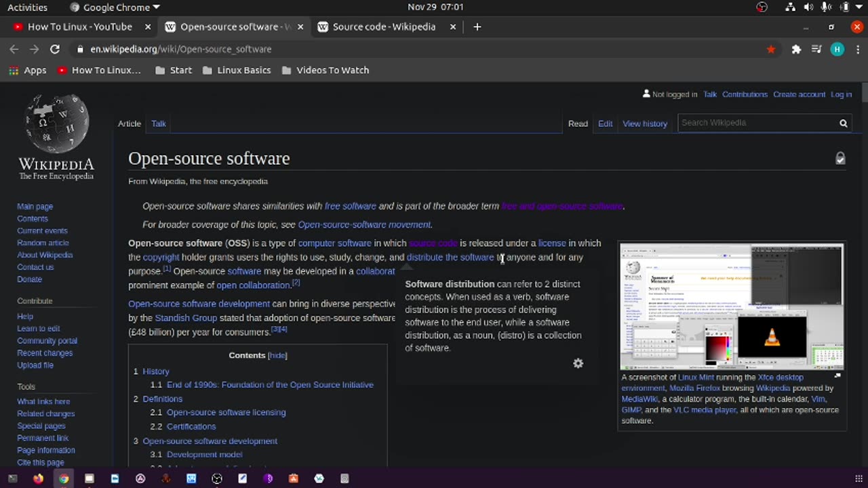The width and height of the screenshot is (868, 488).
Task: Open the Google Chrome app menu in top panel
Action: click(x=115, y=7)
